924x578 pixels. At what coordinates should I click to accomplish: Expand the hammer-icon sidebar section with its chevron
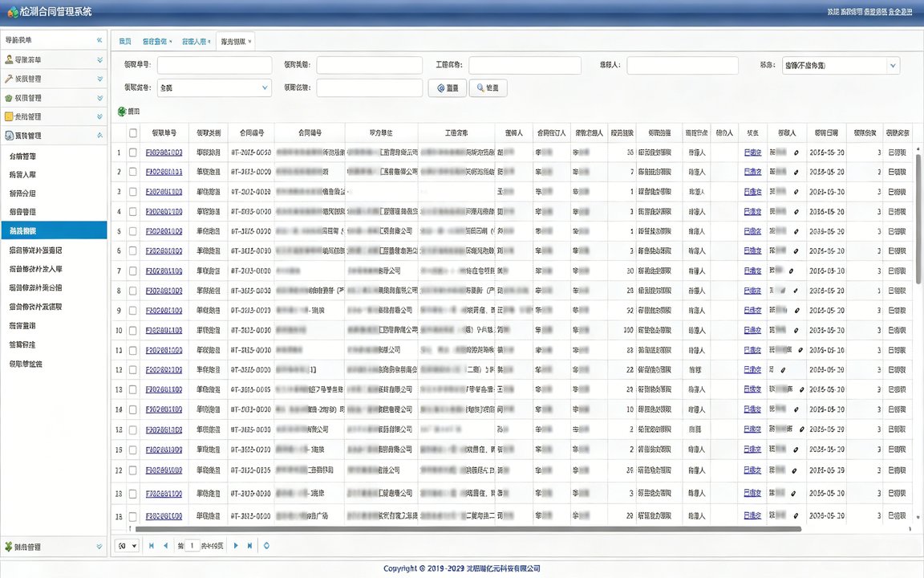point(99,79)
